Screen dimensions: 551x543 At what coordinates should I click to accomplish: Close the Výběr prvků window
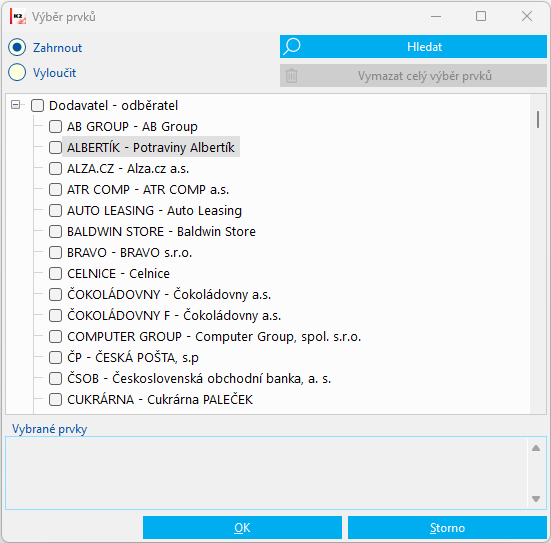(526, 16)
